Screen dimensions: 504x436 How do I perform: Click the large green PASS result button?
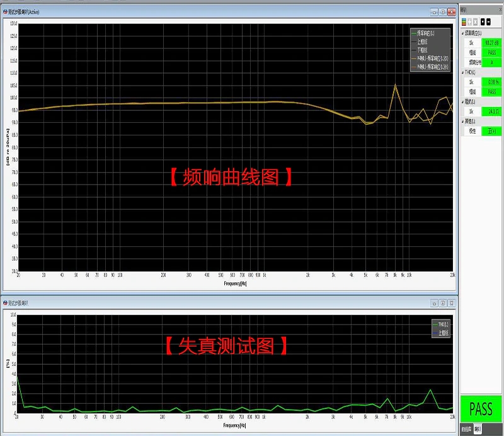(481, 409)
